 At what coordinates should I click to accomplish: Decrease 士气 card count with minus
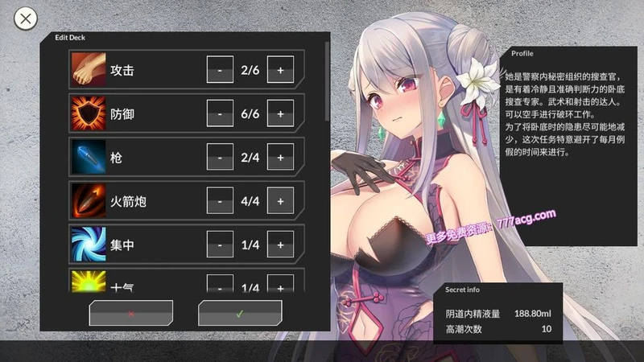click(220, 284)
